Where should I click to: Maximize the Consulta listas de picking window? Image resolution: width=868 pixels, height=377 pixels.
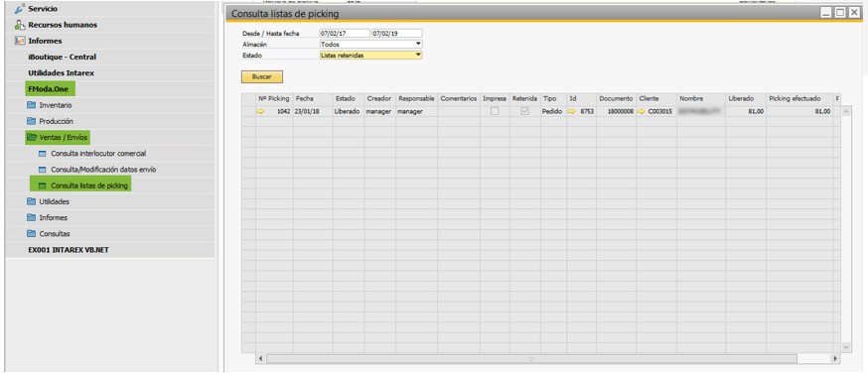[840, 13]
